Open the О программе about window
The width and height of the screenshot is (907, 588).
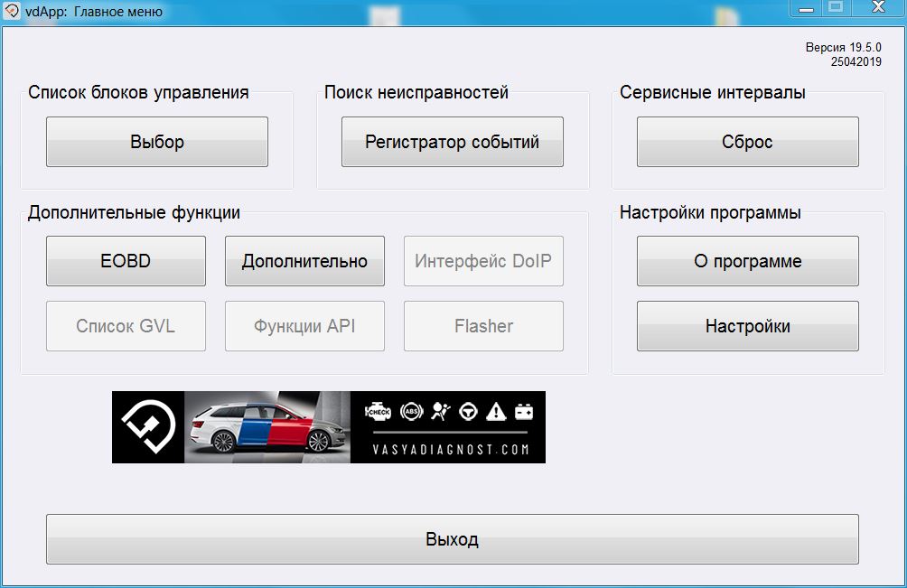tap(747, 261)
